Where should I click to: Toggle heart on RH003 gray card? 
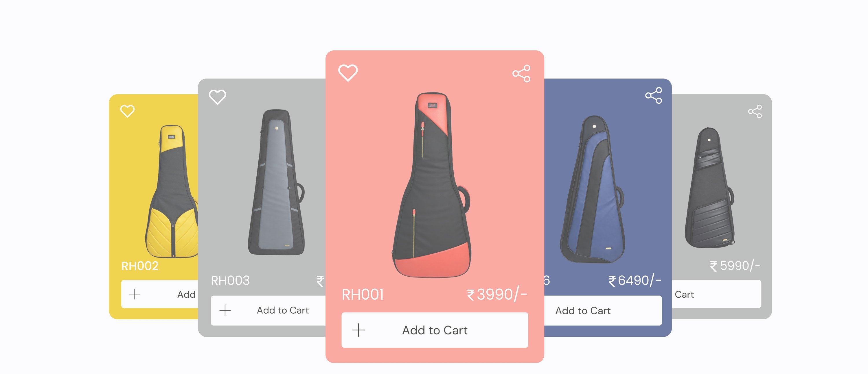(217, 97)
